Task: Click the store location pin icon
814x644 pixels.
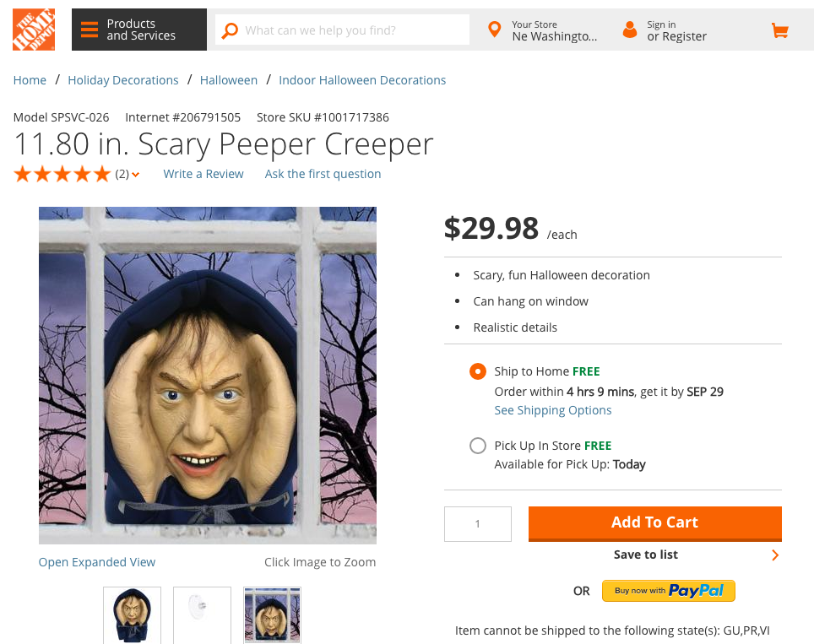Action: pos(495,30)
